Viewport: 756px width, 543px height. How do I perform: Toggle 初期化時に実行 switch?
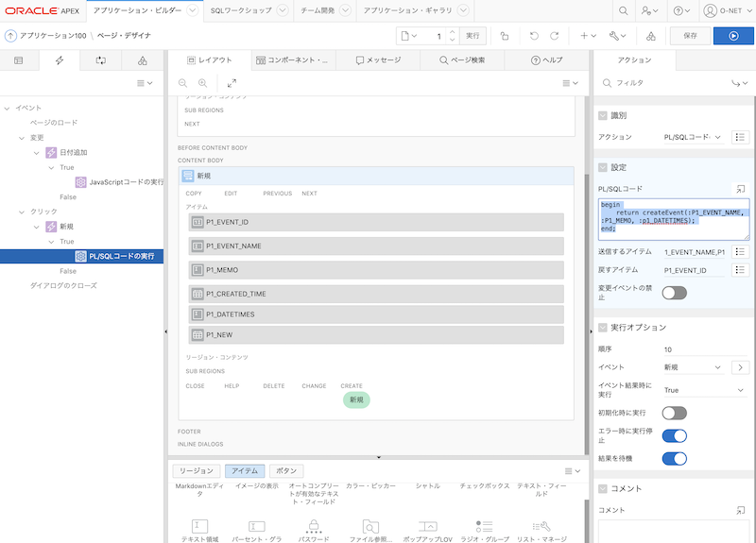pos(674,413)
